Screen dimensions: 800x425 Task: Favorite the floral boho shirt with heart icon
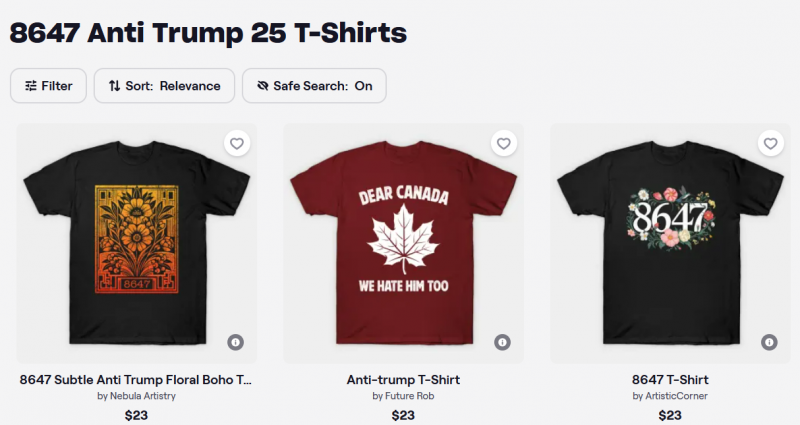coord(237,143)
